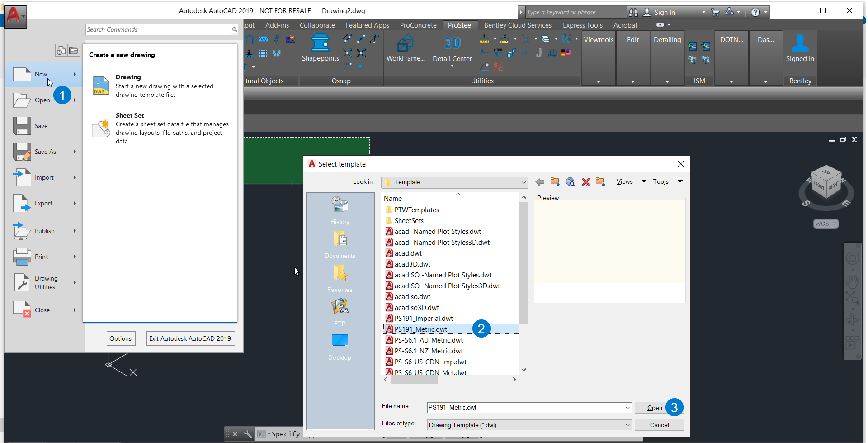Click the Help question mark icon
The width and height of the screenshot is (868, 443).
[x=755, y=12]
